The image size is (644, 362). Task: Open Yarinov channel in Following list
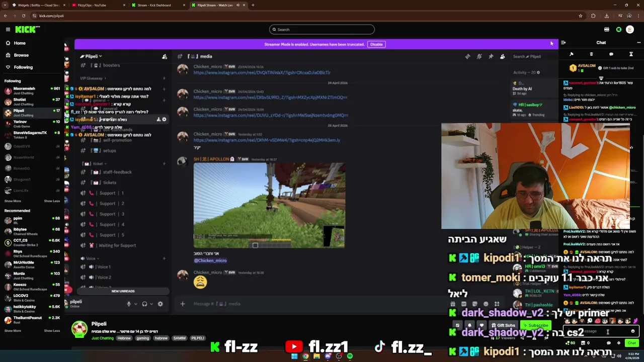(x=31, y=124)
